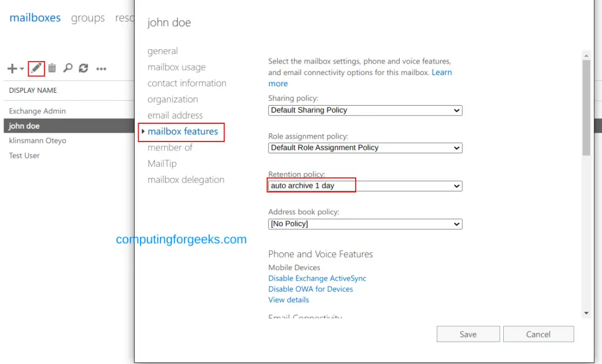
Task: Select the Test User mailbox row
Action: click(69, 156)
